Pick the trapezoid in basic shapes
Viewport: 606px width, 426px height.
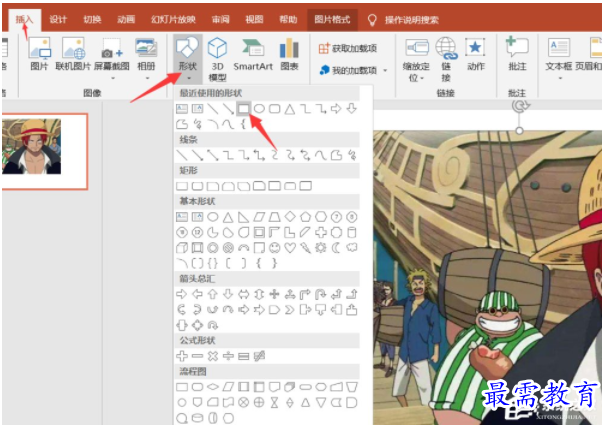click(x=274, y=217)
